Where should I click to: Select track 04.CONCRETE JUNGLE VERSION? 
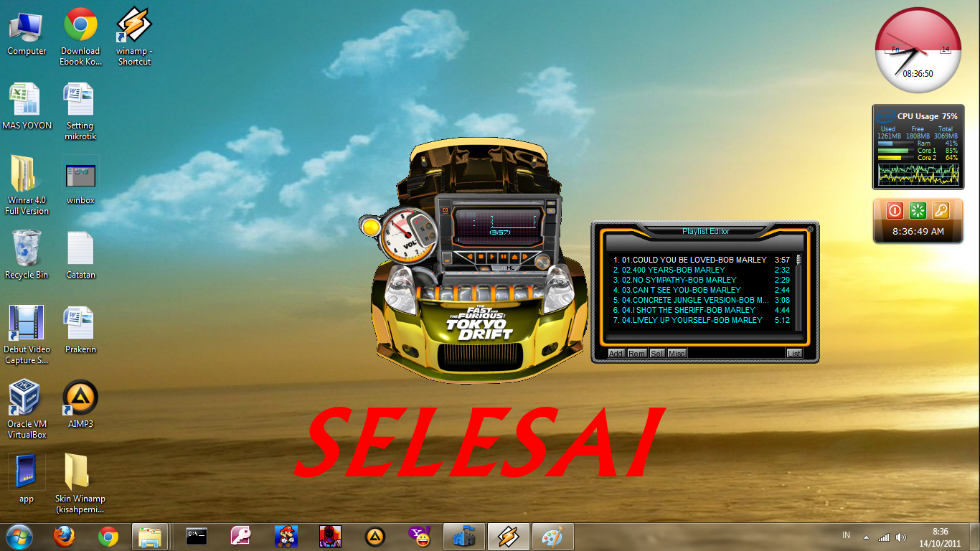point(702,300)
